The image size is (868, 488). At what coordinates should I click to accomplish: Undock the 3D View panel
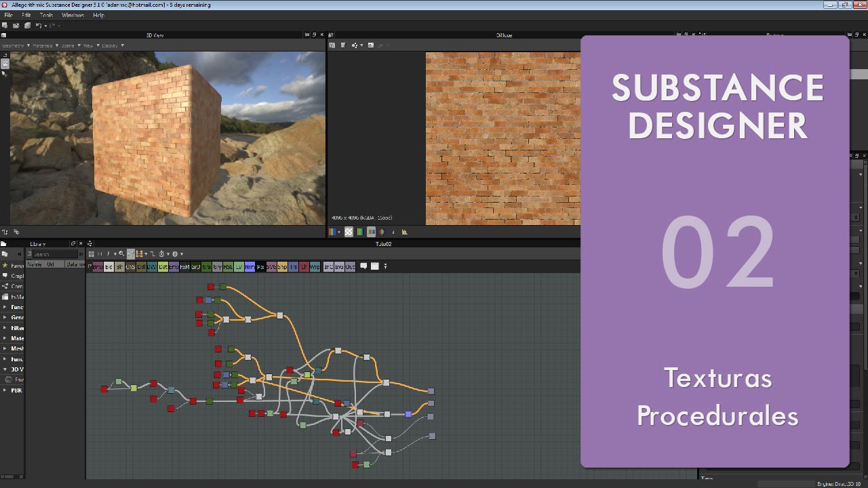tap(314, 35)
